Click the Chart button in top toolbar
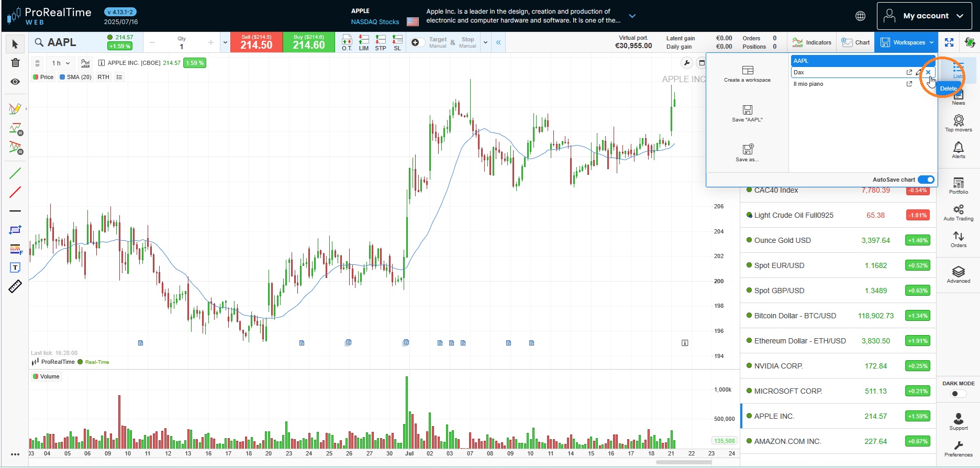The width and height of the screenshot is (980, 468). (x=856, y=42)
